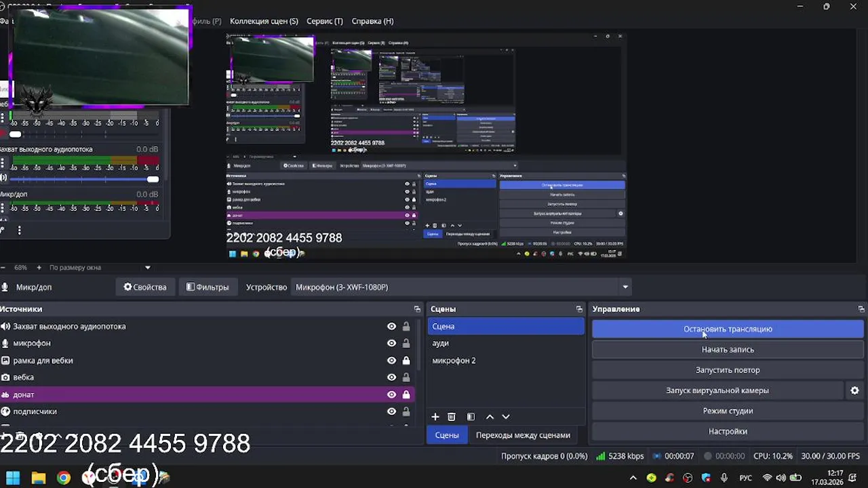Open network Wi-Fi tray icon
Viewport: 868px width, 488px height.
768,478
